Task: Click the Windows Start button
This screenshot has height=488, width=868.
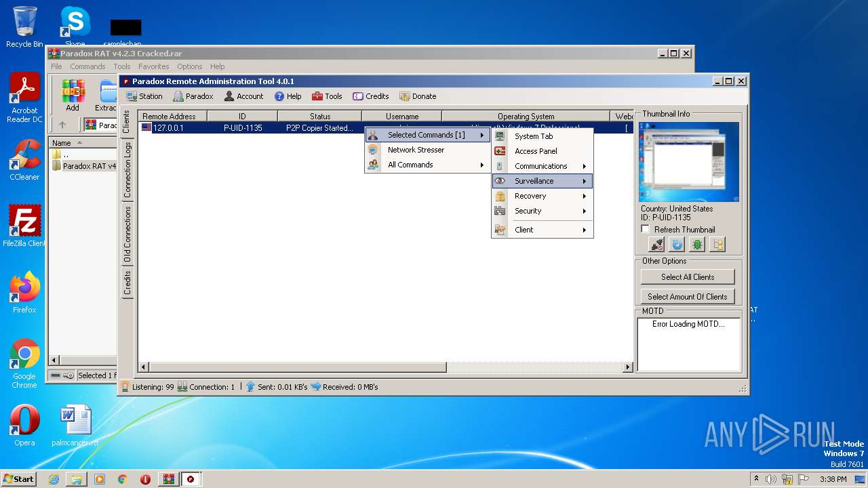Action: click(19, 479)
